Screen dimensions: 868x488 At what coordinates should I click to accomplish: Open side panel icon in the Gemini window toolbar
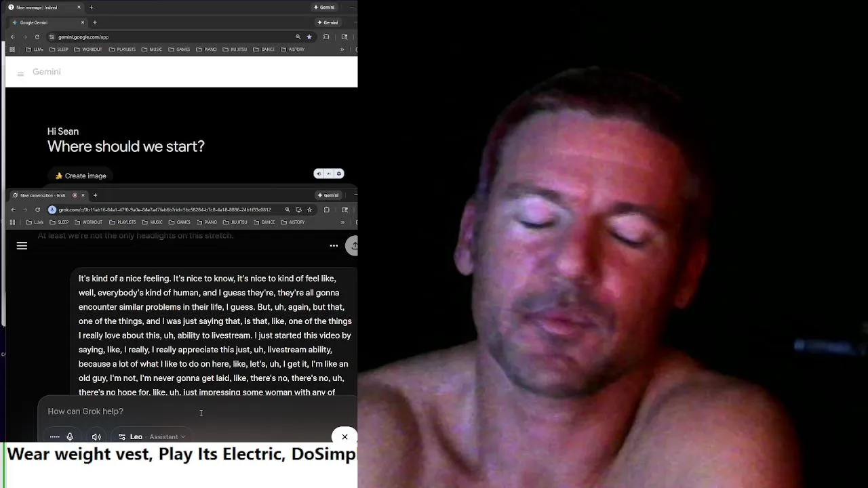344,37
